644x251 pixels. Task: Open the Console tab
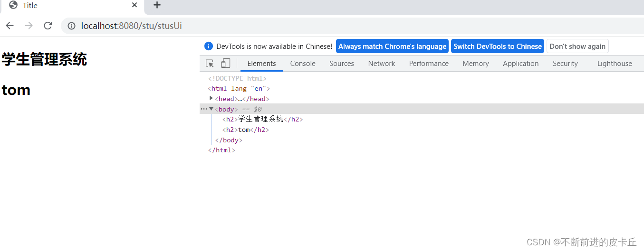click(303, 64)
